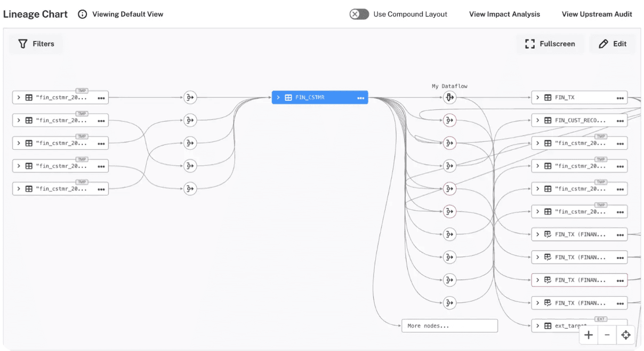Click the Viewing Default View label
Image resolution: width=644 pixels, height=351 pixels.
tap(128, 14)
